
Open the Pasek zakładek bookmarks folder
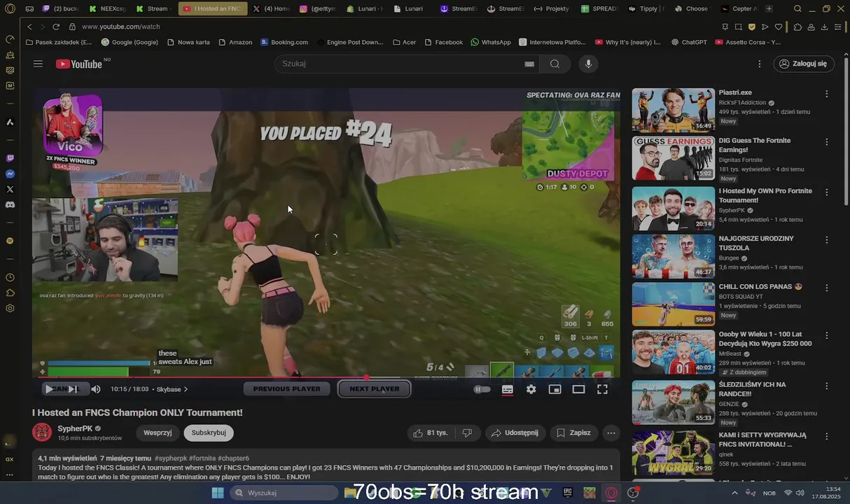click(59, 42)
